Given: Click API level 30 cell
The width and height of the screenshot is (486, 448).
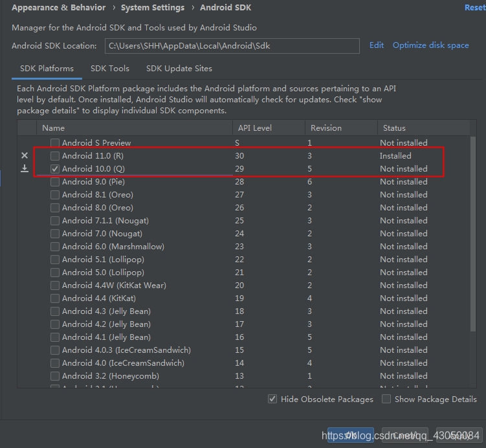Looking at the screenshot, I should point(239,155).
